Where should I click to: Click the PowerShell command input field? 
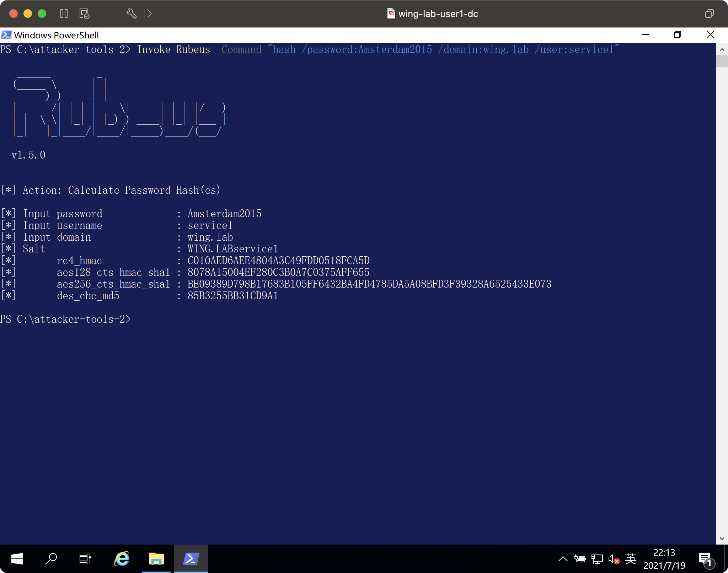134,320
